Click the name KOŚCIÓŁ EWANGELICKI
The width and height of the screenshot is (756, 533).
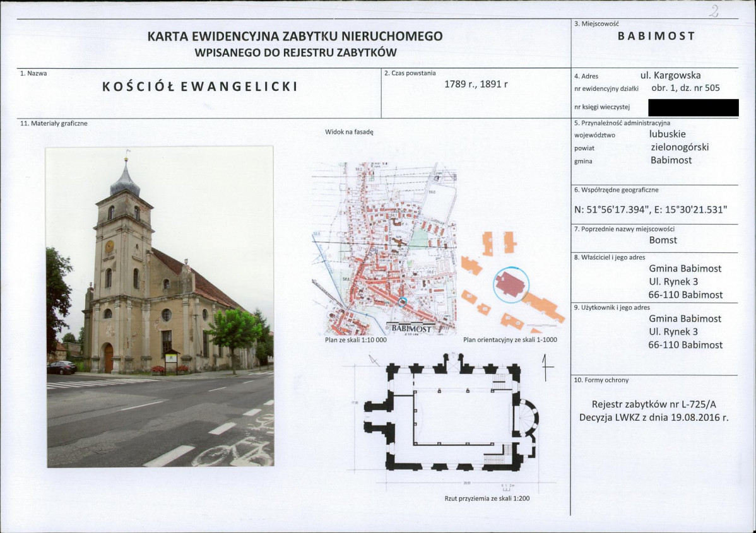[200, 87]
